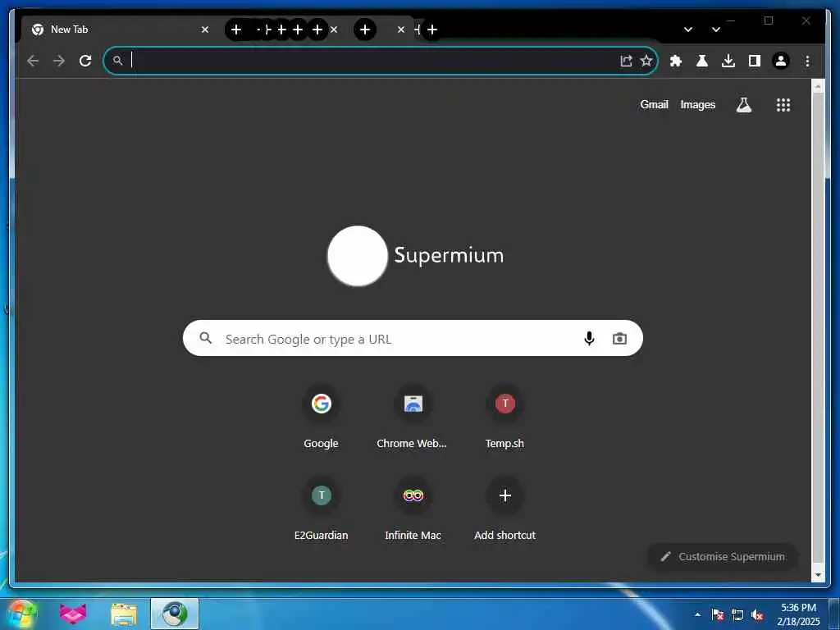This screenshot has height=630, width=840.
Task: Reload the page with the refresh icon
Action: pyautogui.click(x=85, y=61)
